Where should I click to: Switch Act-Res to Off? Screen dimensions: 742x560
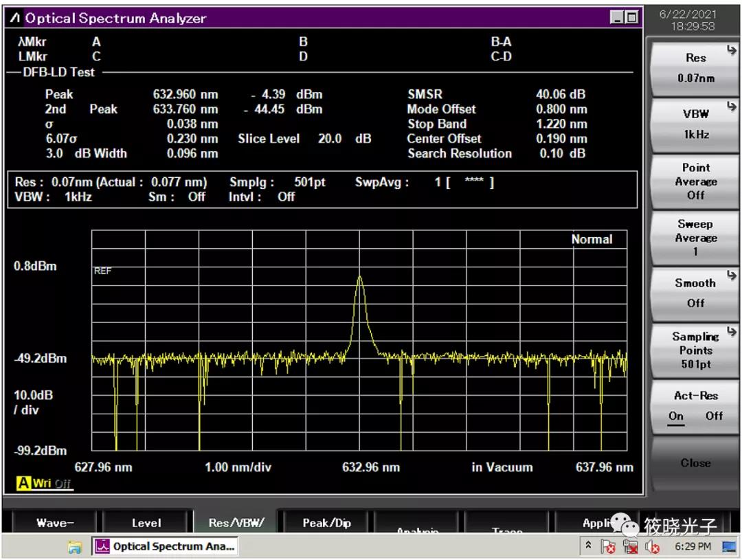714,416
